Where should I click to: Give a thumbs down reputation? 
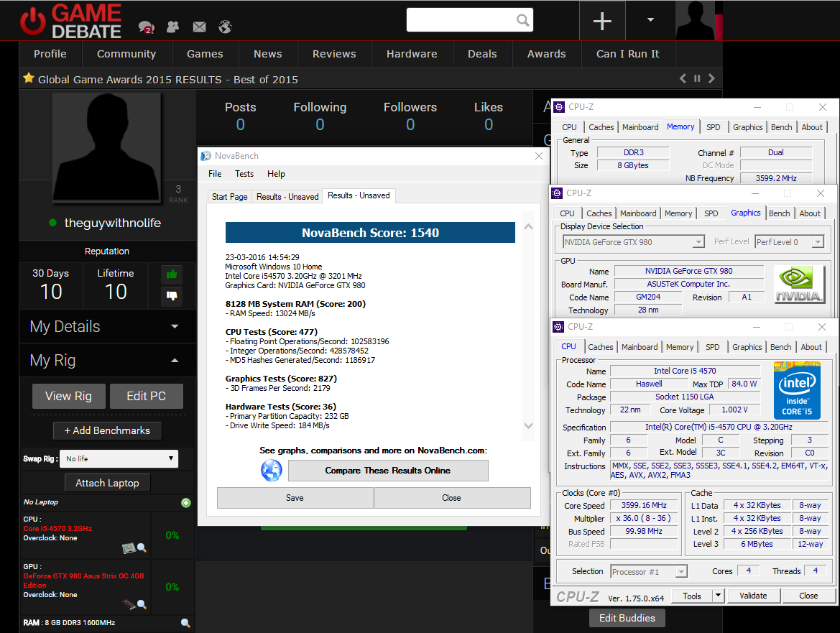click(172, 295)
